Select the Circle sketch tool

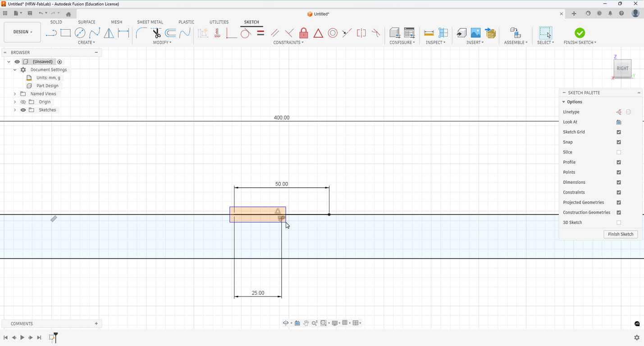point(80,33)
